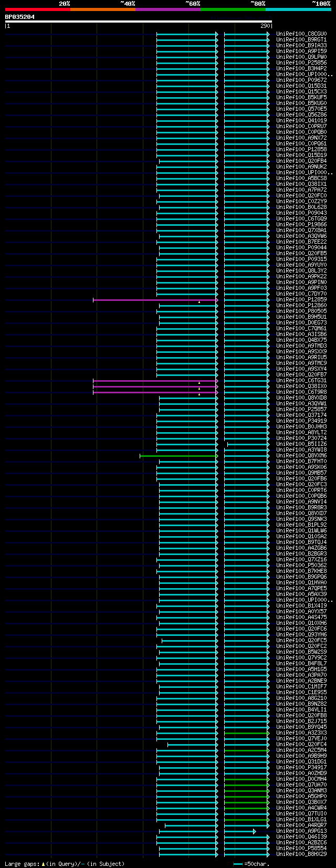Image resolution: width=336 pixels, height=868 pixels.
Task: Open hit UniRef100_A9NUK2
Action: pos(301,167)
